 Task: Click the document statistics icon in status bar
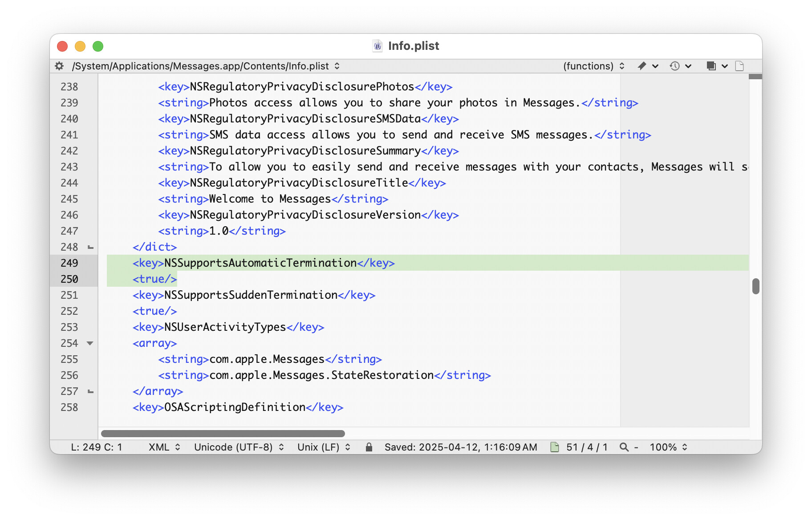click(555, 447)
